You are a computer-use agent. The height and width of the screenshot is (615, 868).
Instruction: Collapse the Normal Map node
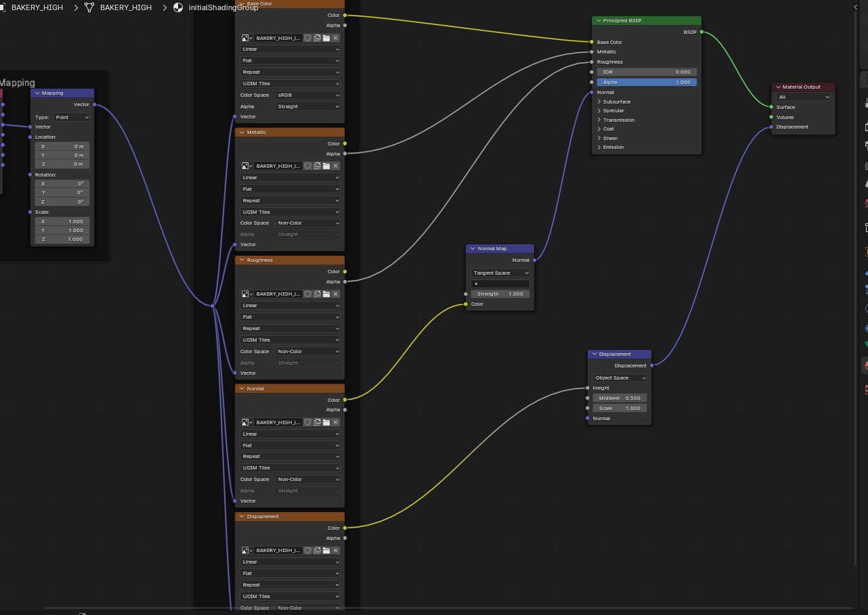point(473,248)
